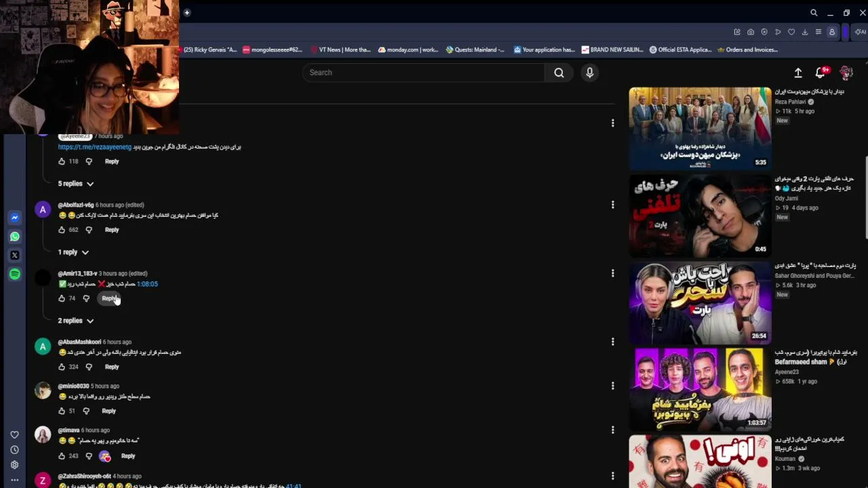Viewport: 868px width, 488px height.
Task: Reply to @AbasMashkoori's comment
Action: (112, 367)
